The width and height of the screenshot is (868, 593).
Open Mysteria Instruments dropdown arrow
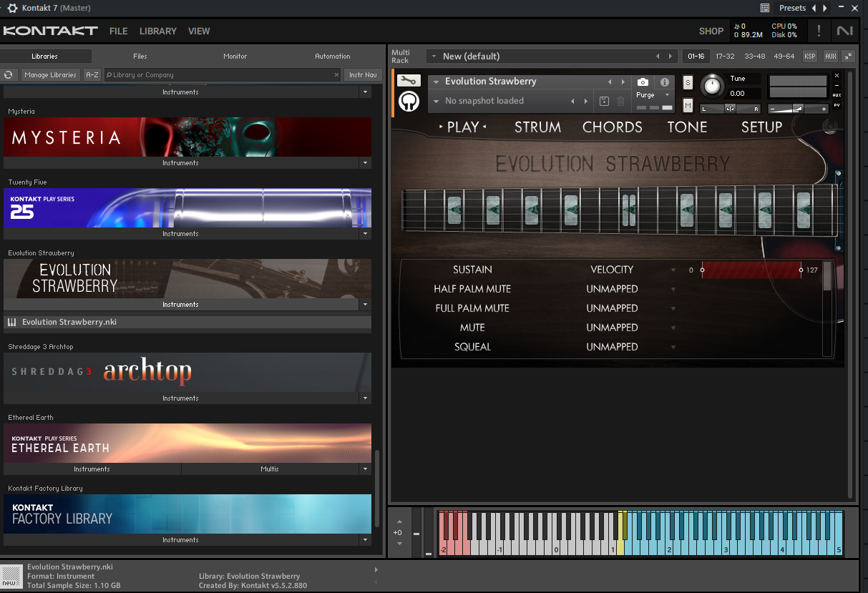coord(365,163)
